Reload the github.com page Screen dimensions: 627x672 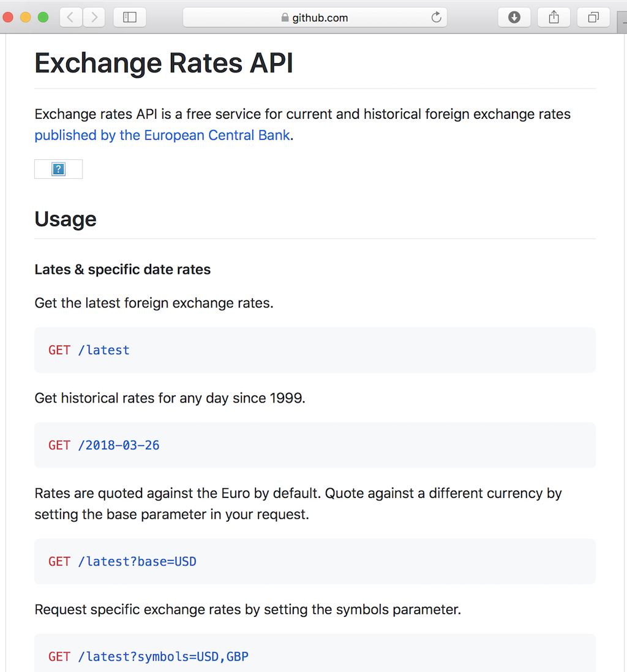click(x=437, y=17)
